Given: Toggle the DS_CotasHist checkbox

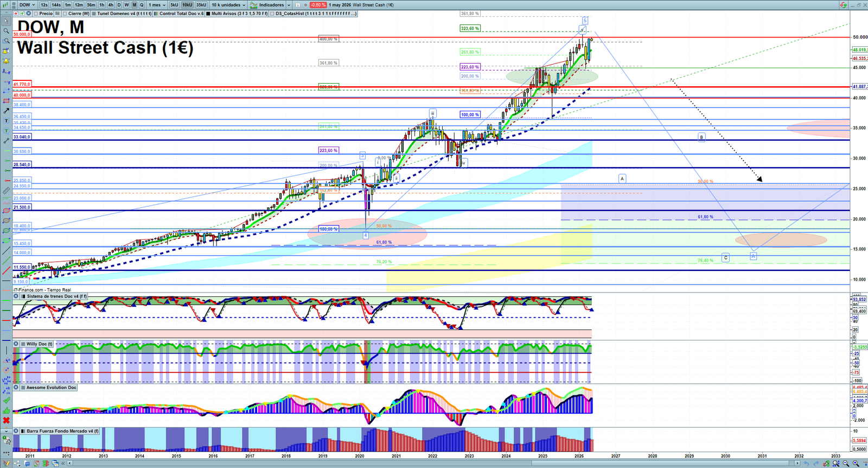Looking at the screenshot, I should coord(272,14).
